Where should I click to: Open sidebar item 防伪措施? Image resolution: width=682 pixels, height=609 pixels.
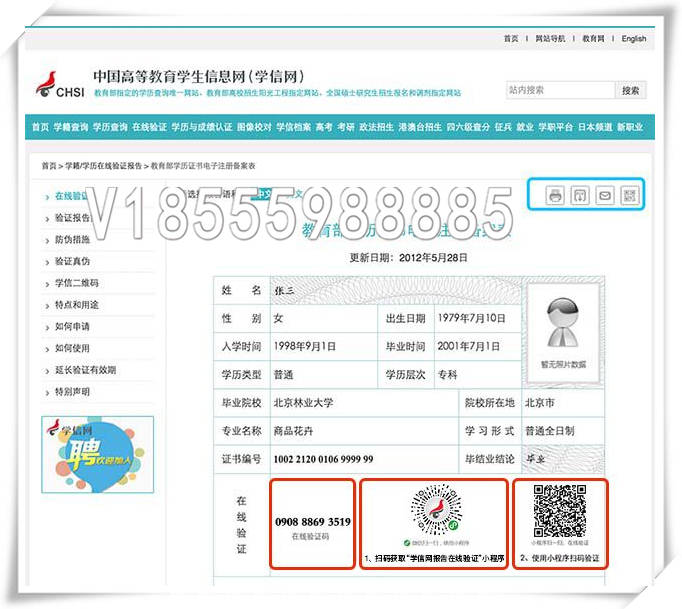click(72, 239)
